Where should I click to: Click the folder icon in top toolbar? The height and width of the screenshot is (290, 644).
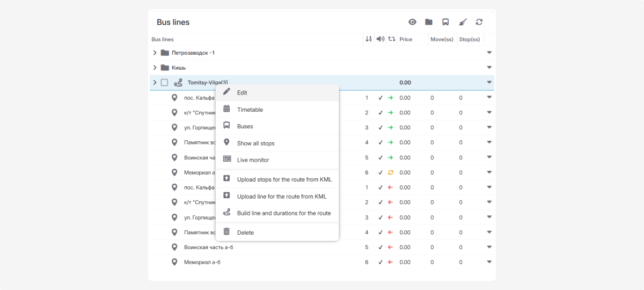(429, 22)
